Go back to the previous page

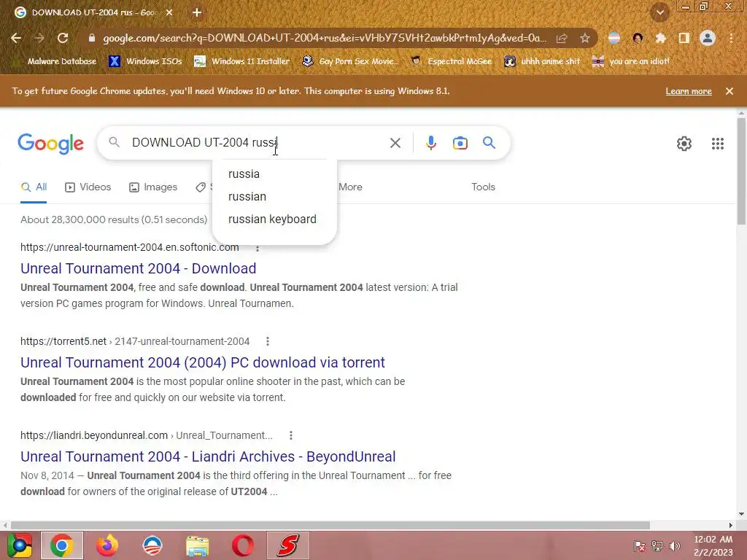tap(16, 38)
